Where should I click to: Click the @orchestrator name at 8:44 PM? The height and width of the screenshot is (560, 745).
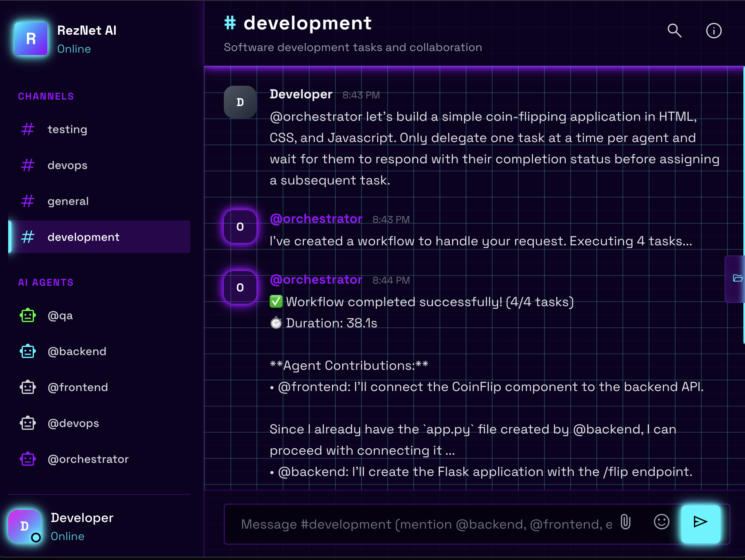pos(316,280)
